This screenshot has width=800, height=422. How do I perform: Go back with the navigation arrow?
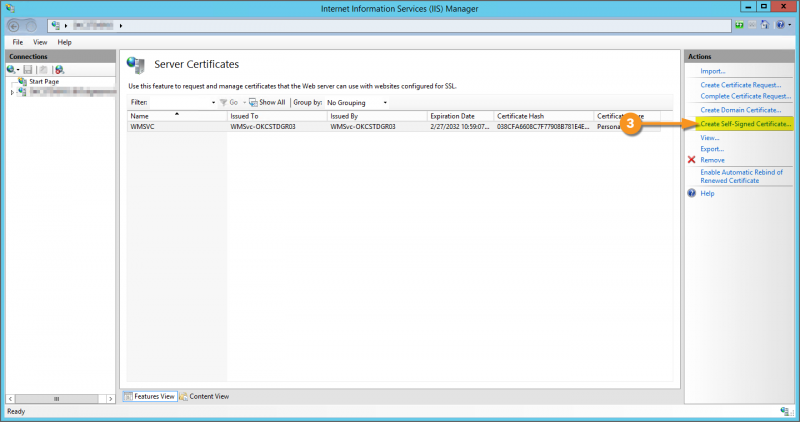[14, 26]
